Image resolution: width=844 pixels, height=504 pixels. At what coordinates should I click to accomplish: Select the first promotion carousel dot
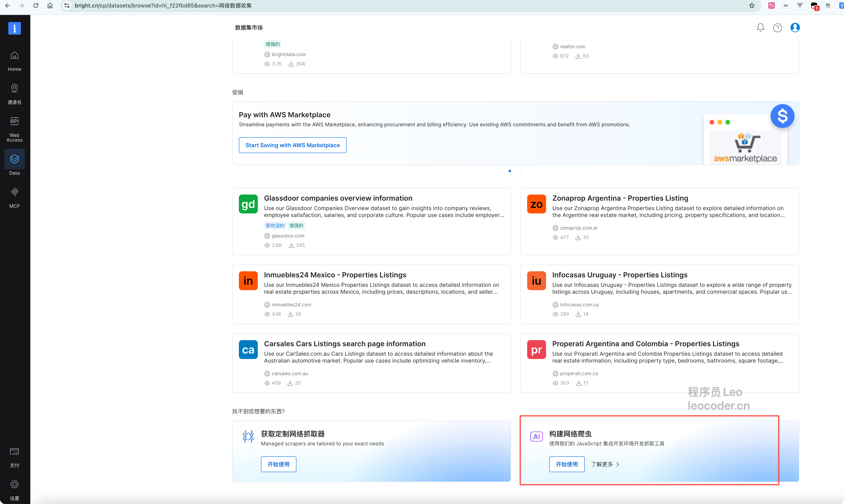509,171
